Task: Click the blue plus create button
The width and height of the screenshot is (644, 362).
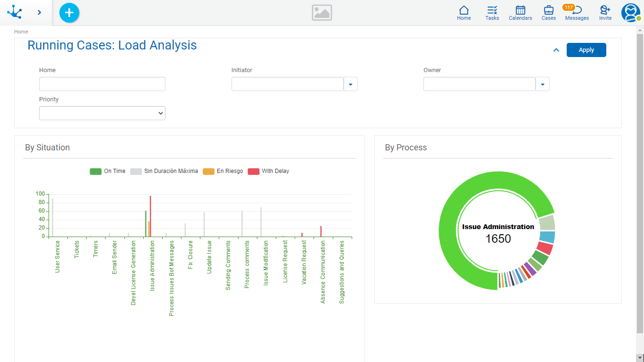Action: tap(69, 13)
